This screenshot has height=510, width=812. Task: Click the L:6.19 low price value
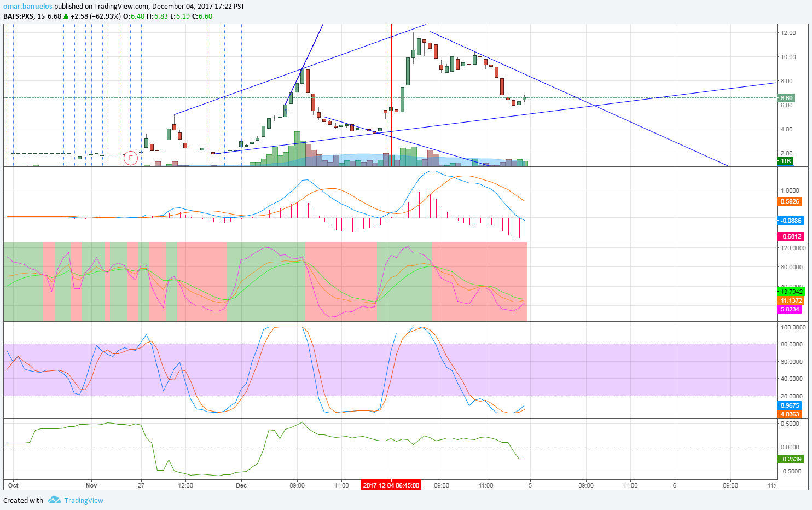(180, 16)
